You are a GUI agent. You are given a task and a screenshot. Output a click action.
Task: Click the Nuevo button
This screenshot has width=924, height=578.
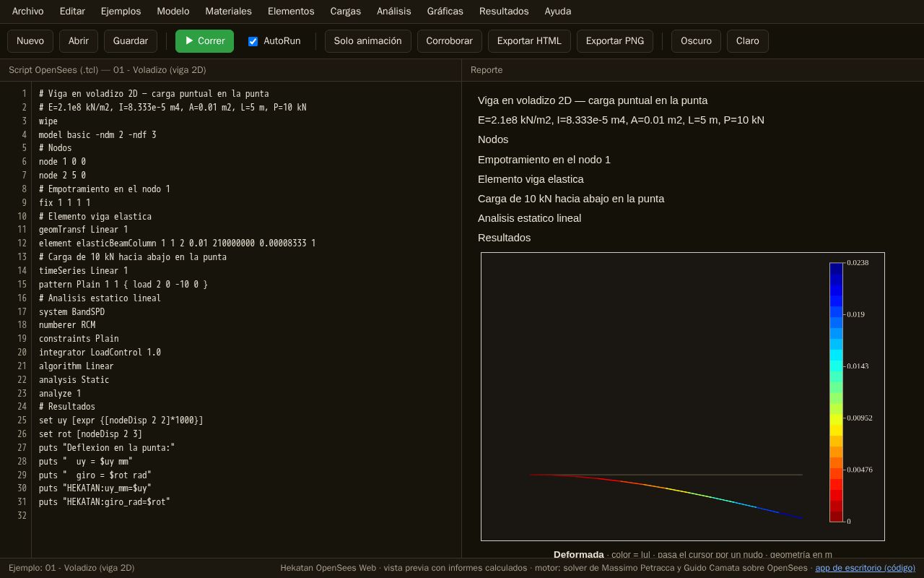[30, 41]
